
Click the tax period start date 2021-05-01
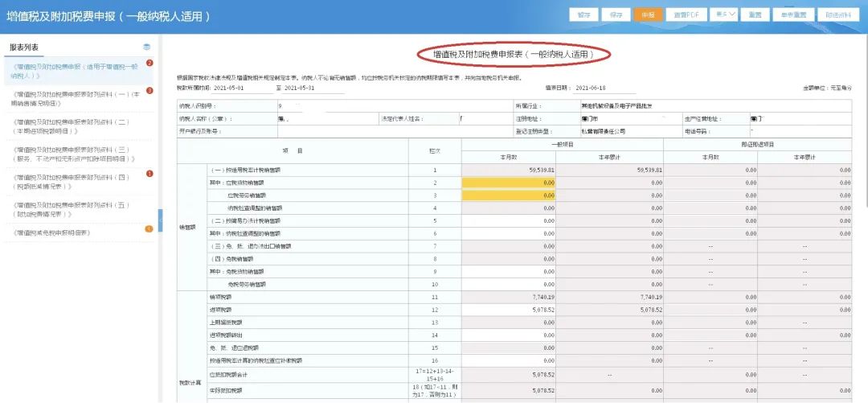tap(228, 88)
